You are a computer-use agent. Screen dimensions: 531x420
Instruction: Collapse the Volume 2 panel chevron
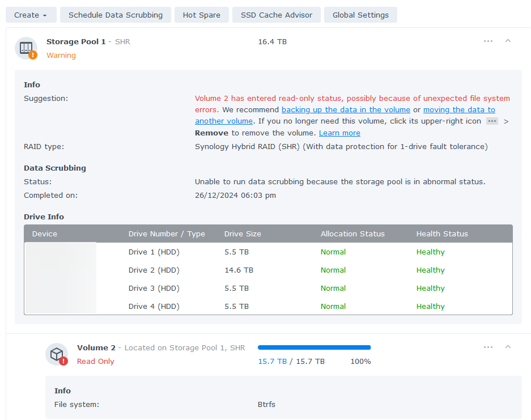[x=508, y=347]
